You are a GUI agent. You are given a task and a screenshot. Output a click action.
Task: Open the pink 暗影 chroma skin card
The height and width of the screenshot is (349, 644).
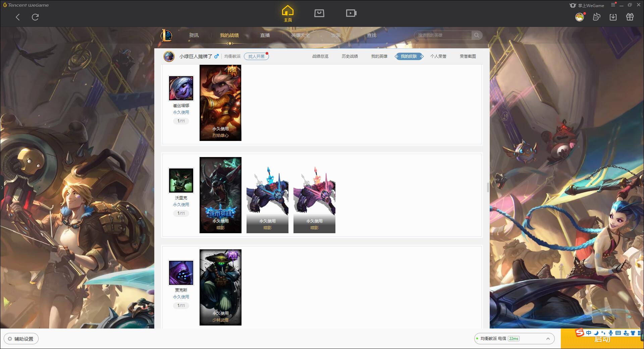(314, 195)
